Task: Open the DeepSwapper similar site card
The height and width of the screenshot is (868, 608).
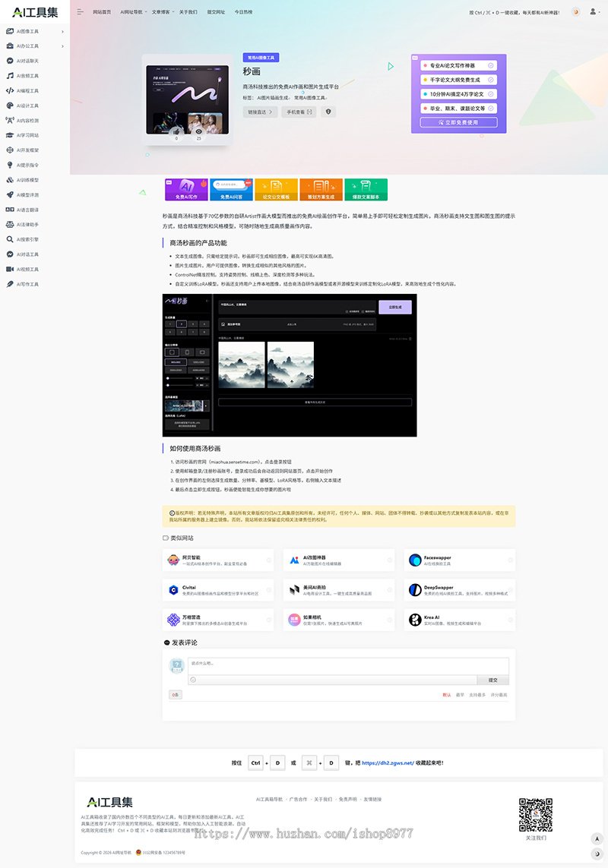Action: (460, 590)
